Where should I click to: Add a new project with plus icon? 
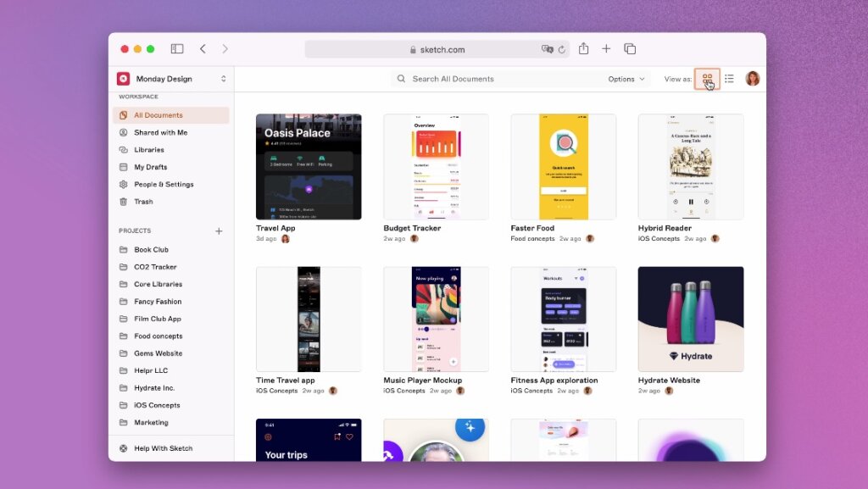click(219, 231)
